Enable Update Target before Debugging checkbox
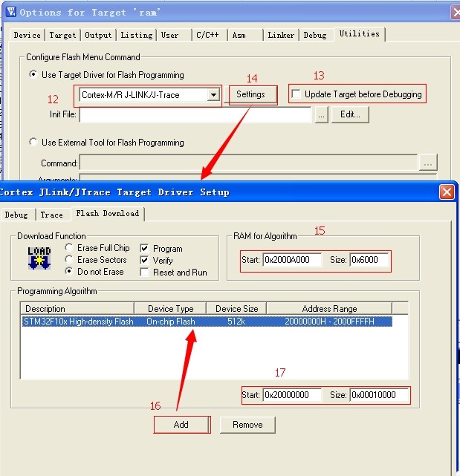 [297, 94]
